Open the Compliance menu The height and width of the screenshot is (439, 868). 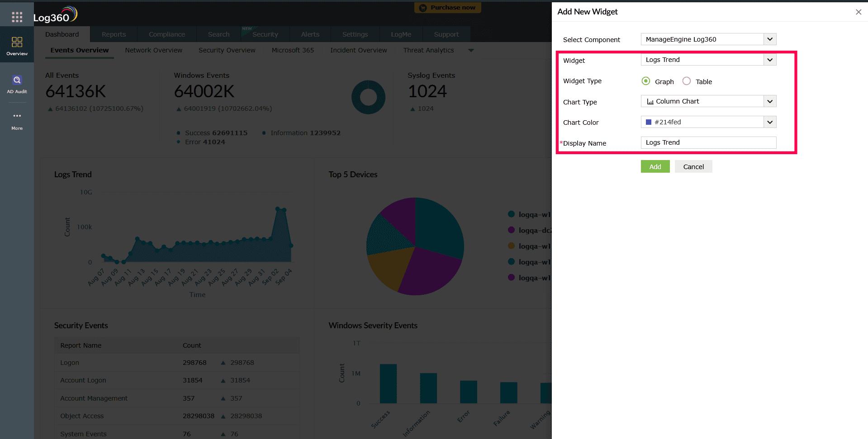tap(166, 34)
